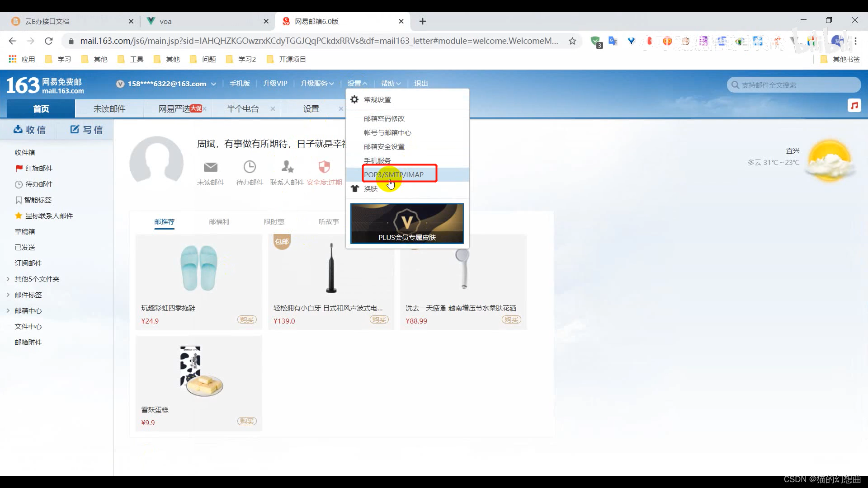Screen dimensions: 868x488
Task: Reload the page in browser
Action: (49, 41)
